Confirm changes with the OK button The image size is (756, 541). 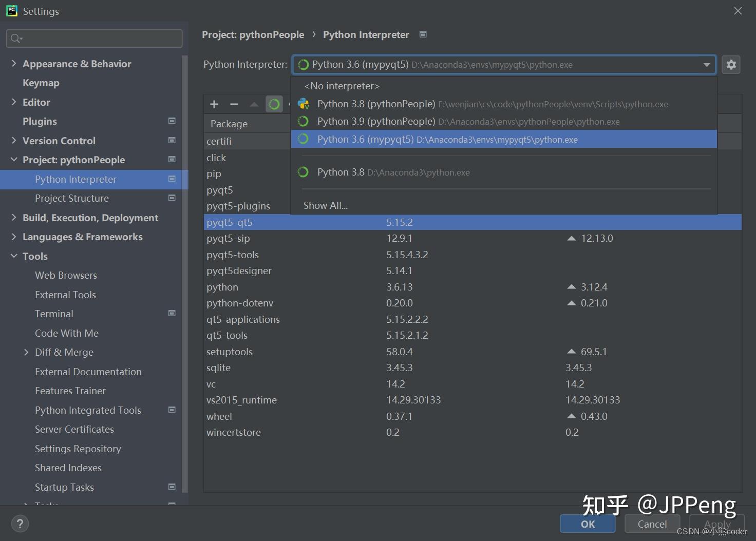click(x=587, y=524)
